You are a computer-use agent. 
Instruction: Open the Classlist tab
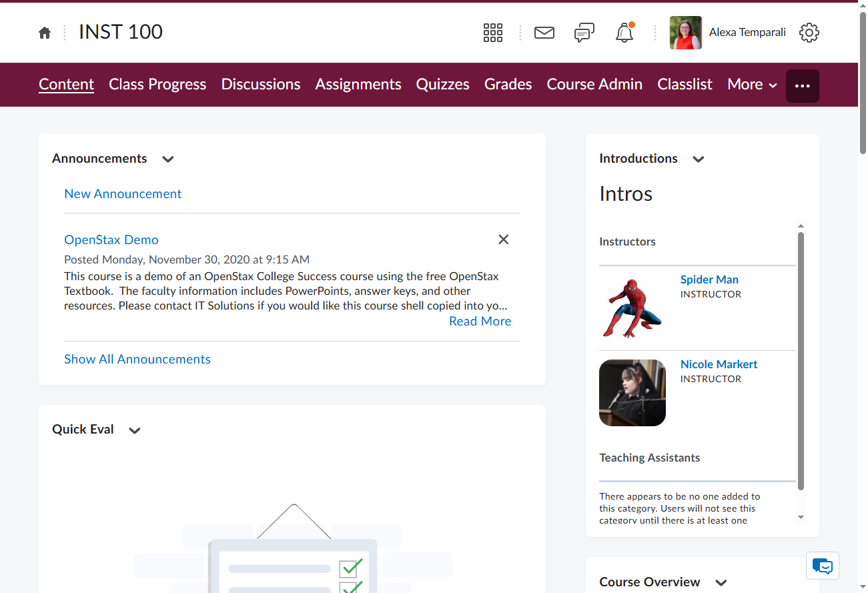click(685, 84)
